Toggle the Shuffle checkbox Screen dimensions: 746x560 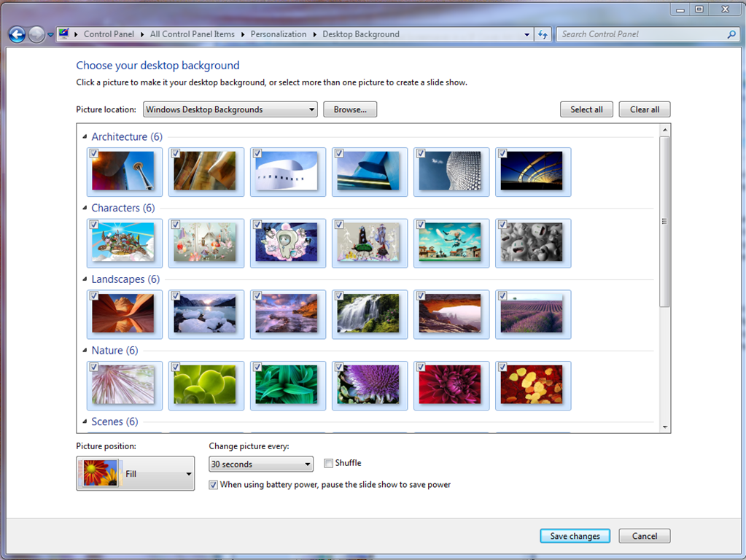[x=328, y=463]
